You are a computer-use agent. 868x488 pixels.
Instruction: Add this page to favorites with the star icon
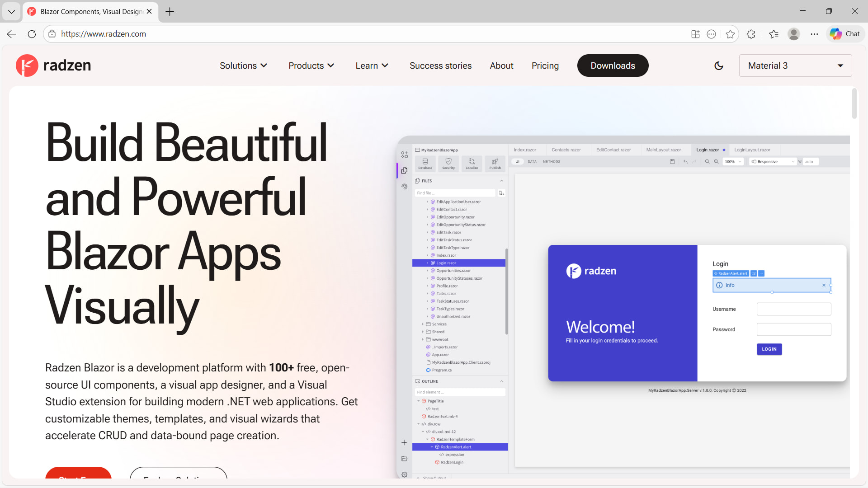click(730, 34)
